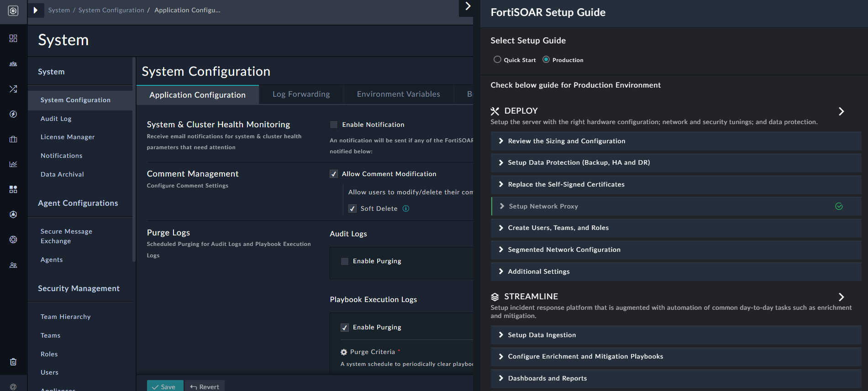Open the shuffle-arrows icon in the sidebar

13,89
